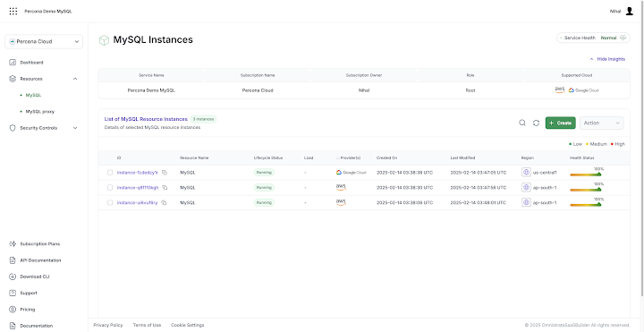Viewport: 644px width, 332px height.
Task: Select checkbox for instance starting 1c
Action: tap(110, 173)
